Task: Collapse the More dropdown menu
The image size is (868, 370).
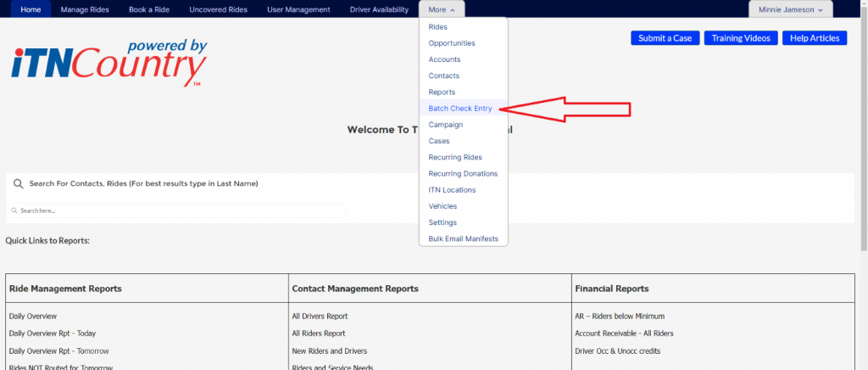Action: [x=442, y=9]
